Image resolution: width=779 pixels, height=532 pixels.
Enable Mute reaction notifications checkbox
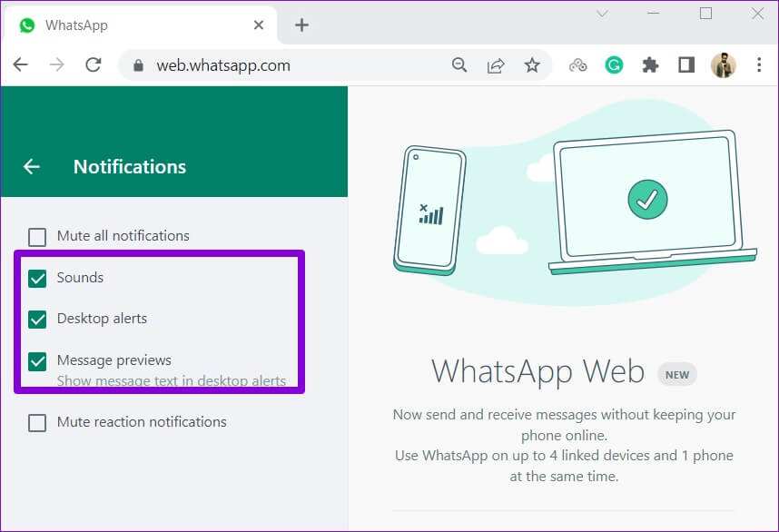[37, 423]
